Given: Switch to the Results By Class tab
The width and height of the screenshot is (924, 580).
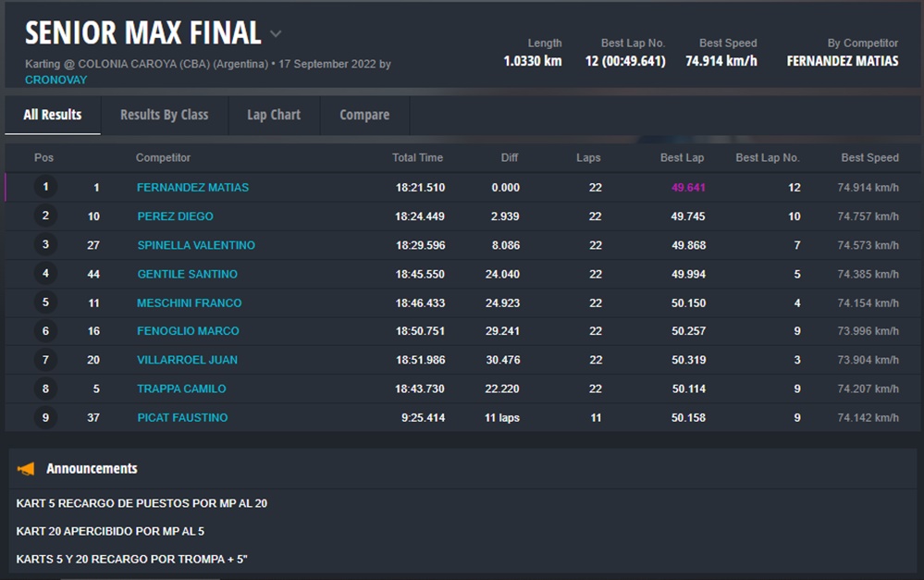Looking at the screenshot, I should pyautogui.click(x=164, y=115).
